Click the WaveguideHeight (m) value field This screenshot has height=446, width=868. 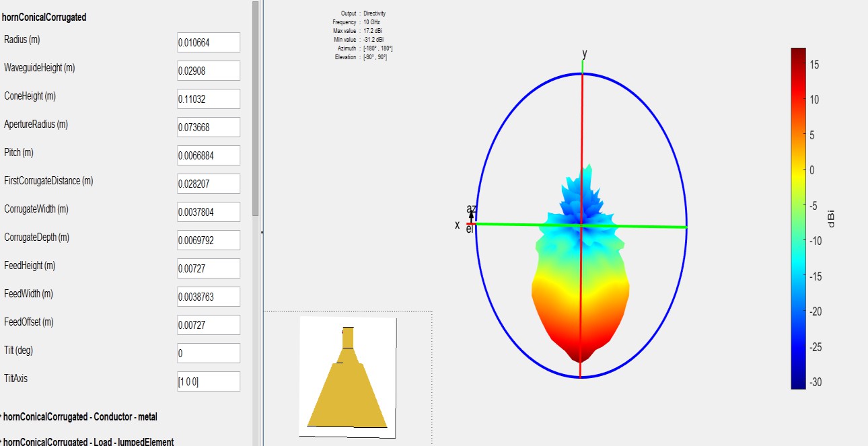coord(209,71)
